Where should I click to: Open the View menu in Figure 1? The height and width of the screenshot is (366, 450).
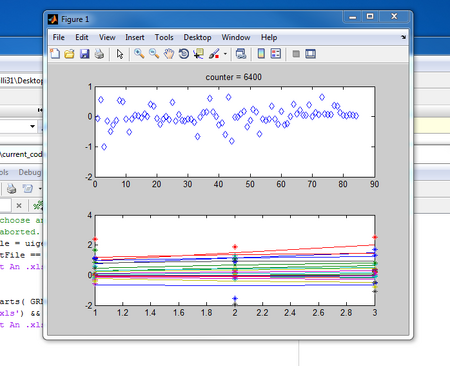pos(107,37)
